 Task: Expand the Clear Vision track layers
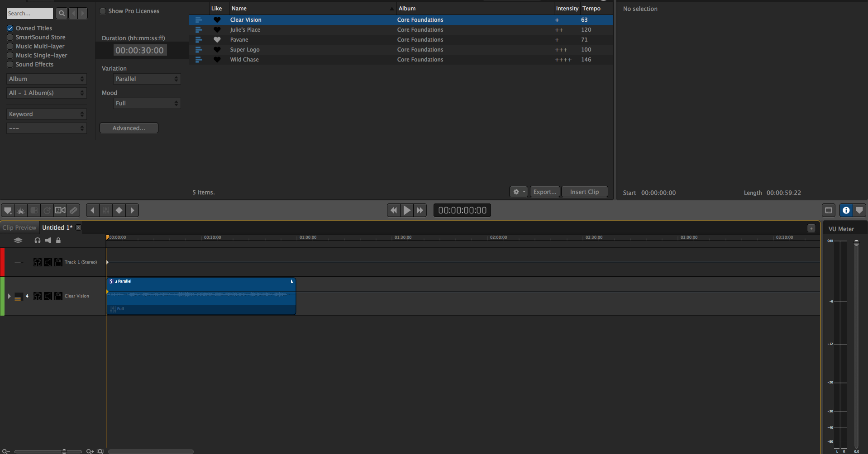tap(9, 296)
